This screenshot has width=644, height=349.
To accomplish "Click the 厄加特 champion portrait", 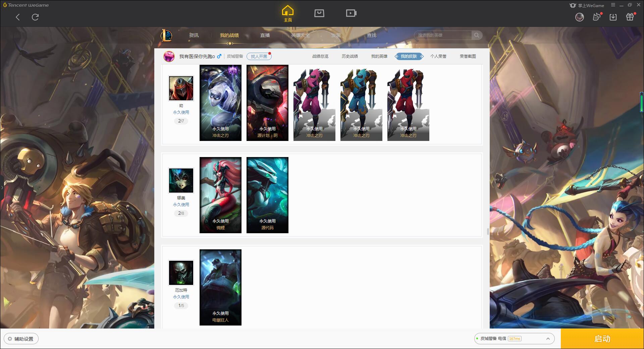I will pos(181,273).
